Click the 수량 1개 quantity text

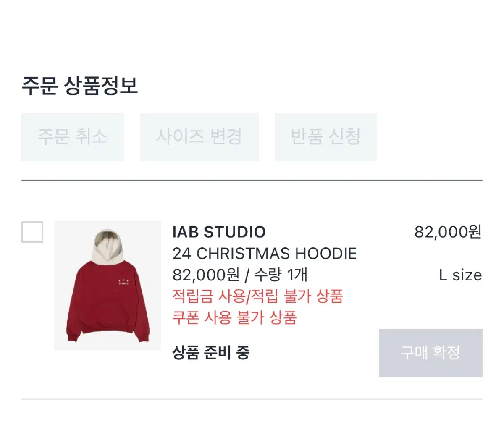tap(280, 275)
